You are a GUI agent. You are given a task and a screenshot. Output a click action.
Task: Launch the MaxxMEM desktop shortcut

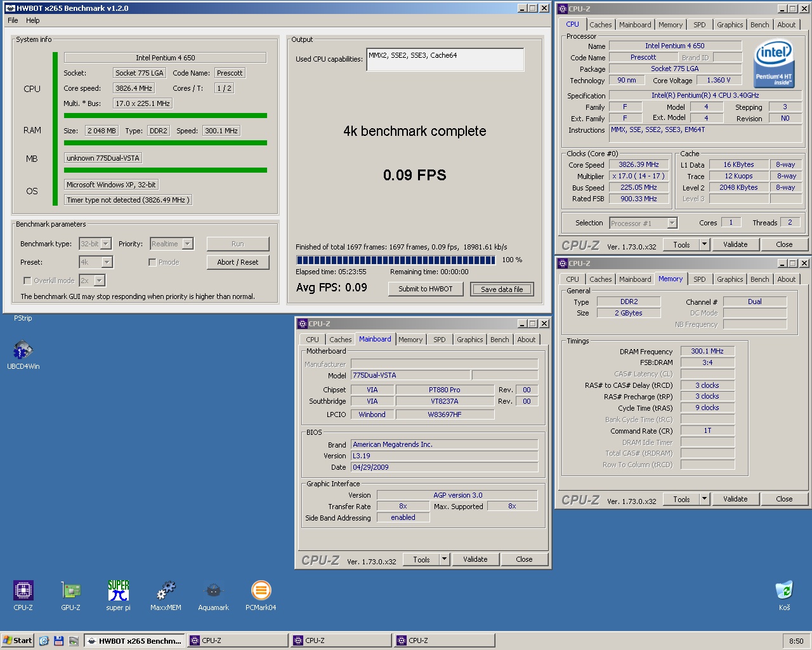point(166,595)
